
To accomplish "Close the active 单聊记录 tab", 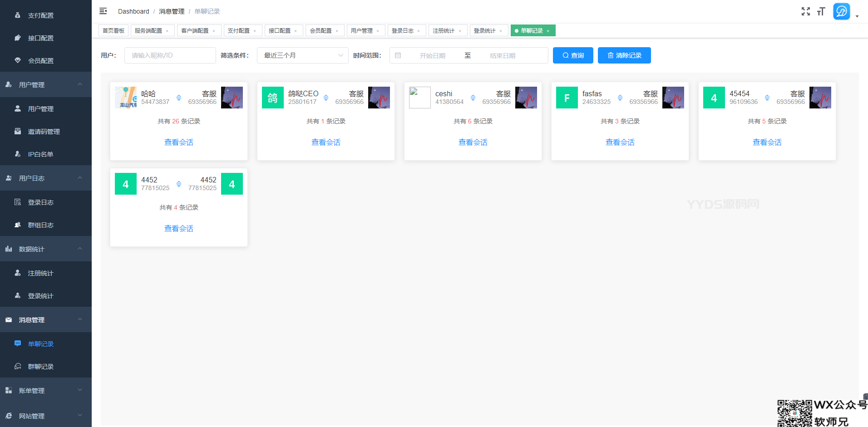I will [x=548, y=31].
